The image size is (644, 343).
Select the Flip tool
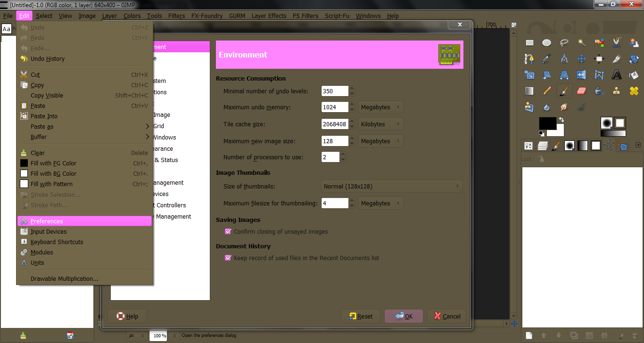pos(581,75)
